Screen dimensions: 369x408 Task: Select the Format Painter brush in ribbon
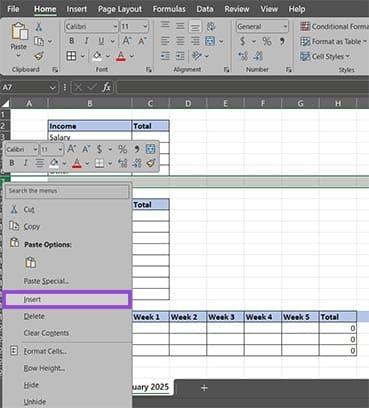pos(39,56)
